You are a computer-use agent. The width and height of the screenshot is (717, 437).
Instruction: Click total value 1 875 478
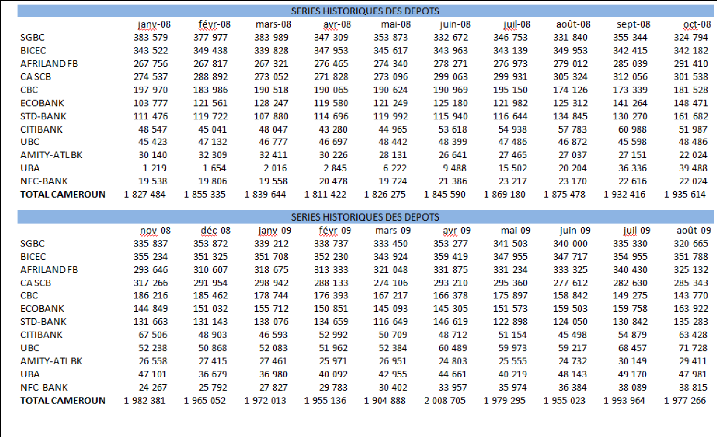point(564,195)
